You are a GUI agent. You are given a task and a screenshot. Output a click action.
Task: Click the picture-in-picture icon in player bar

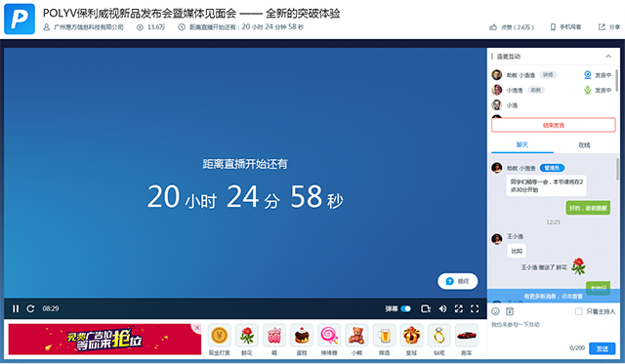(x=426, y=308)
